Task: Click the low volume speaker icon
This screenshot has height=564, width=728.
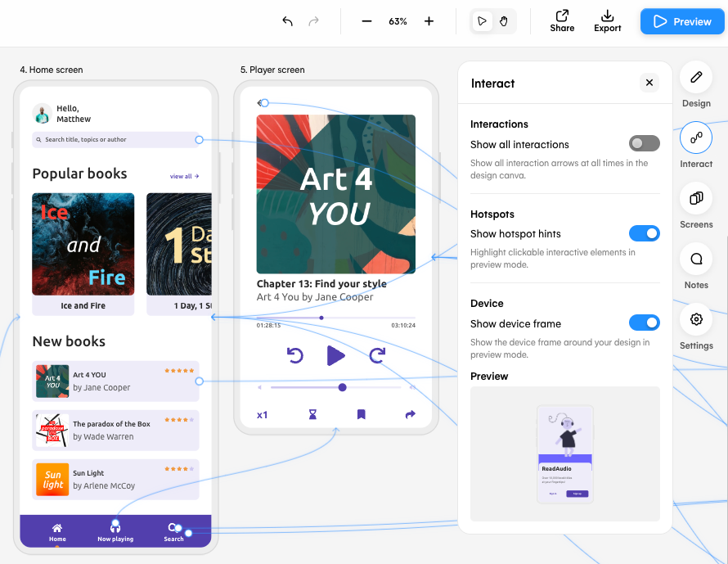Action: tap(259, 387)
